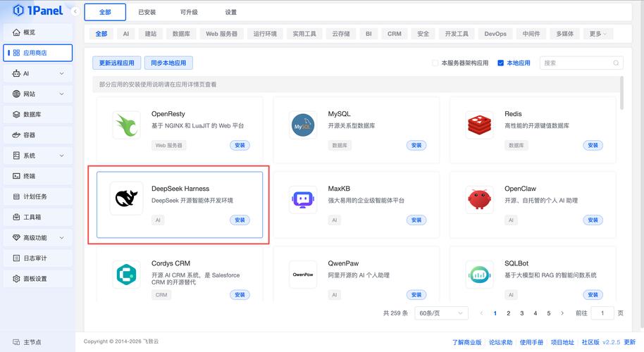Switch to the 可升级 tab

pyautogui.click(x=189, y=12)
